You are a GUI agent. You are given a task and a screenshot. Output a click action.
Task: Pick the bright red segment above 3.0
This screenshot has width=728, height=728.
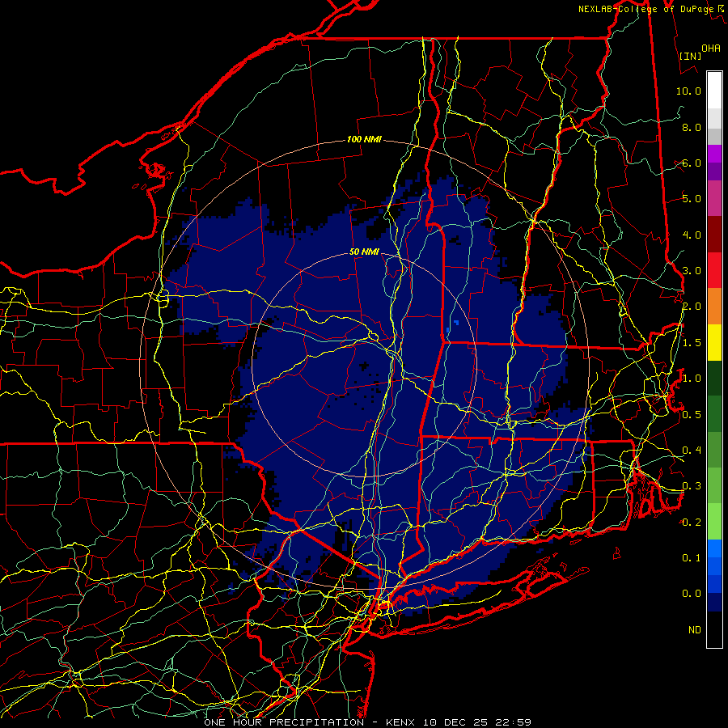714,270
